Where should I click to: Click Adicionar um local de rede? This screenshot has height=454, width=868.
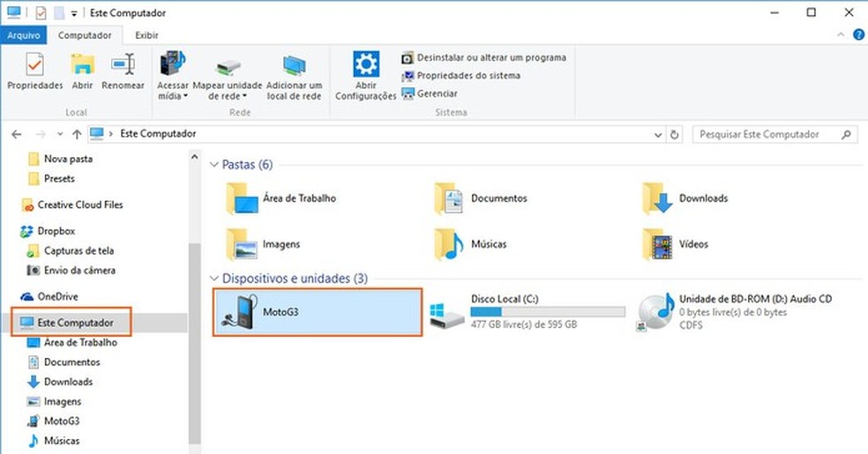(294, 76)
